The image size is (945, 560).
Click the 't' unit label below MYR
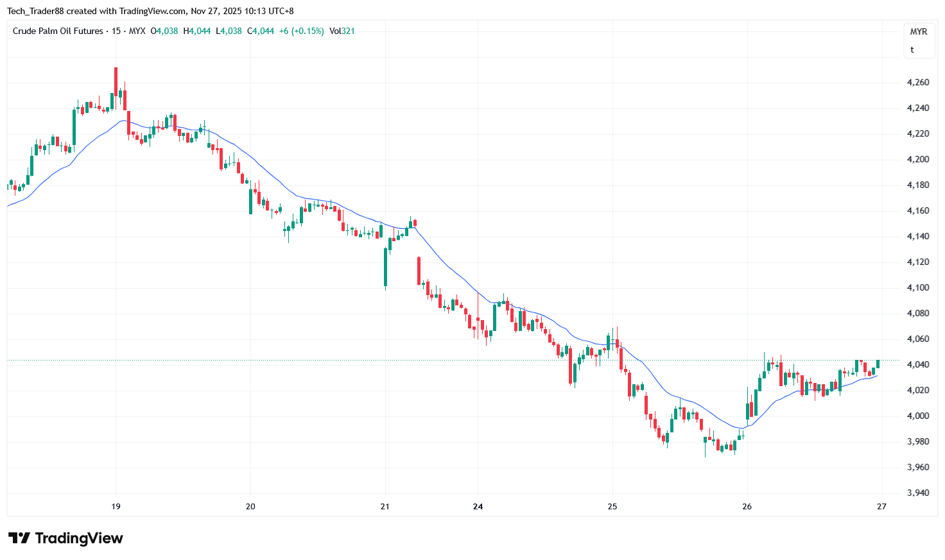click(x=912, y=49)
